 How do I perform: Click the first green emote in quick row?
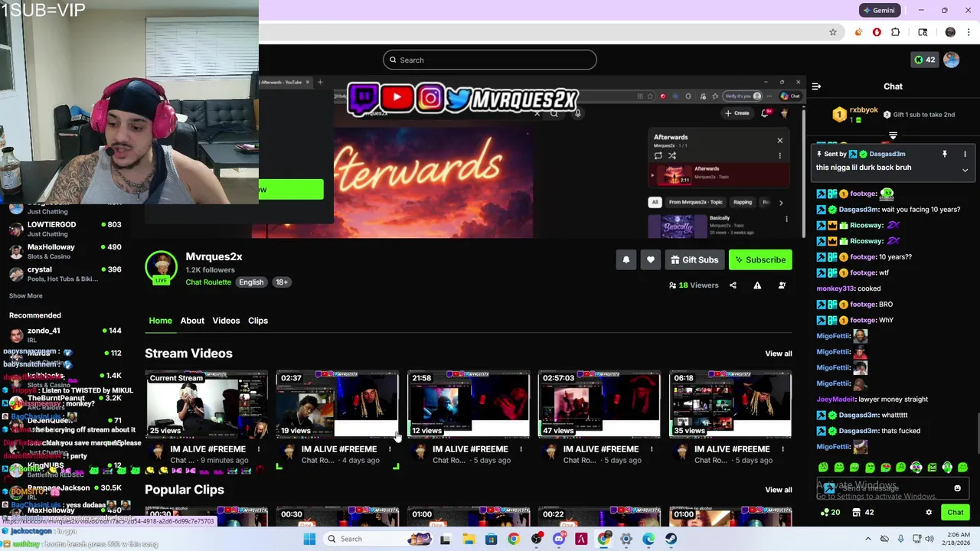(823, 467)
